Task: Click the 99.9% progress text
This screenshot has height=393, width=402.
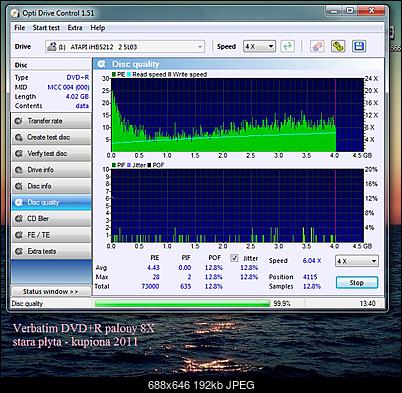Action: coord(282,303)
